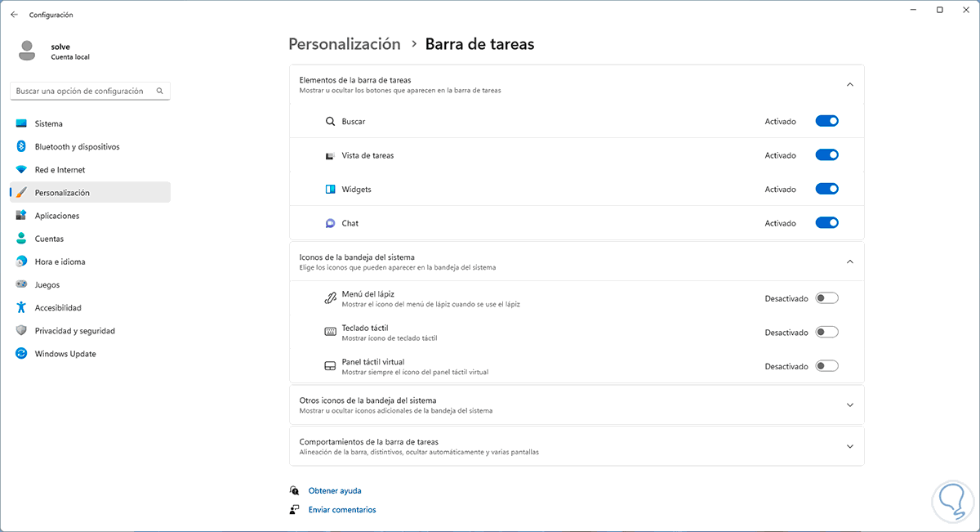Click the back arrow in the title bar

click(x=14, y=15)
